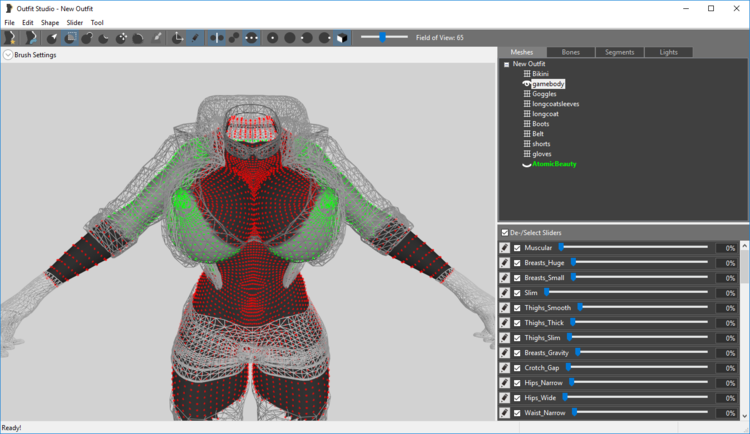
Task: Select the arrow Select tool
Action: pyautogui.click(x=52, y=38)
